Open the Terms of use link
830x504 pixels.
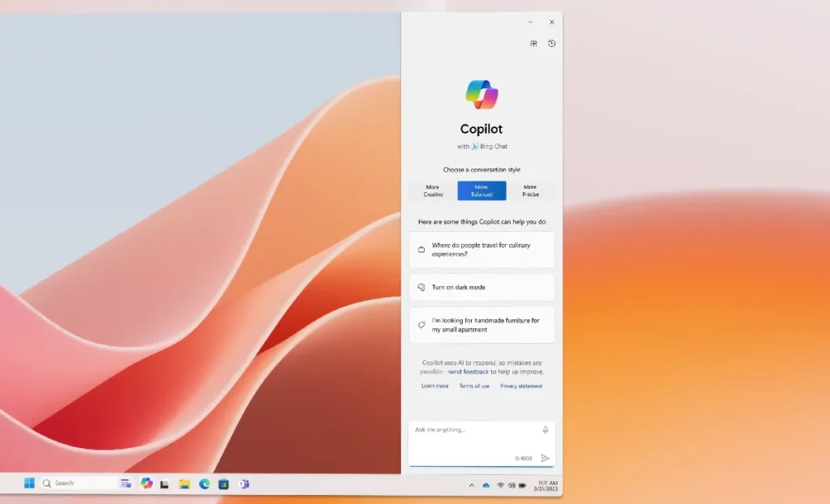pos(474,386)
